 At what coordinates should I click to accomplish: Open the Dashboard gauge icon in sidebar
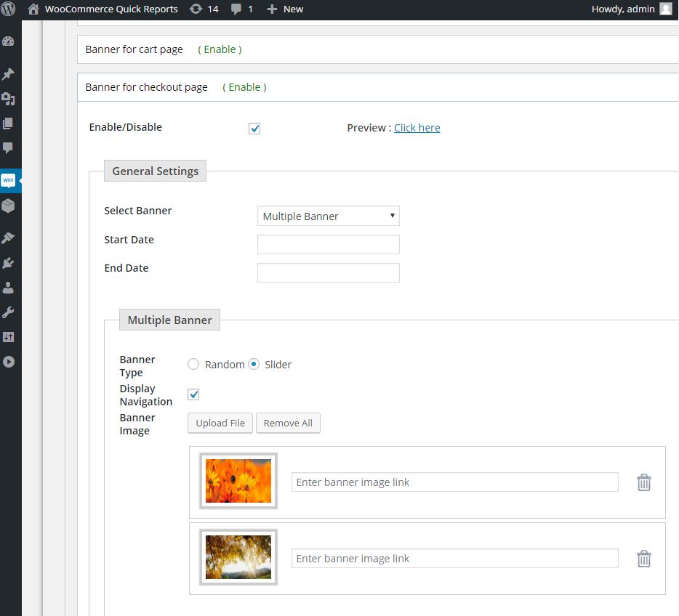tap(8, 41)
